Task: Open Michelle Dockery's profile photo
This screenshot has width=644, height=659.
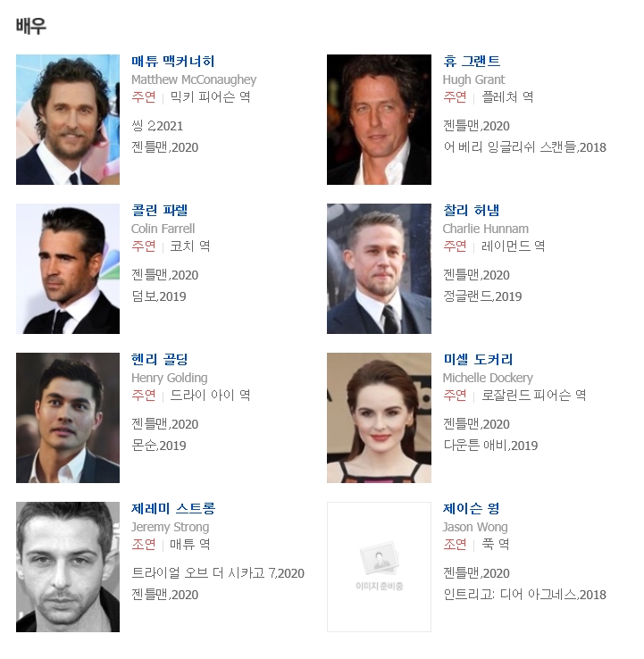Action: (x=379, y=418)
